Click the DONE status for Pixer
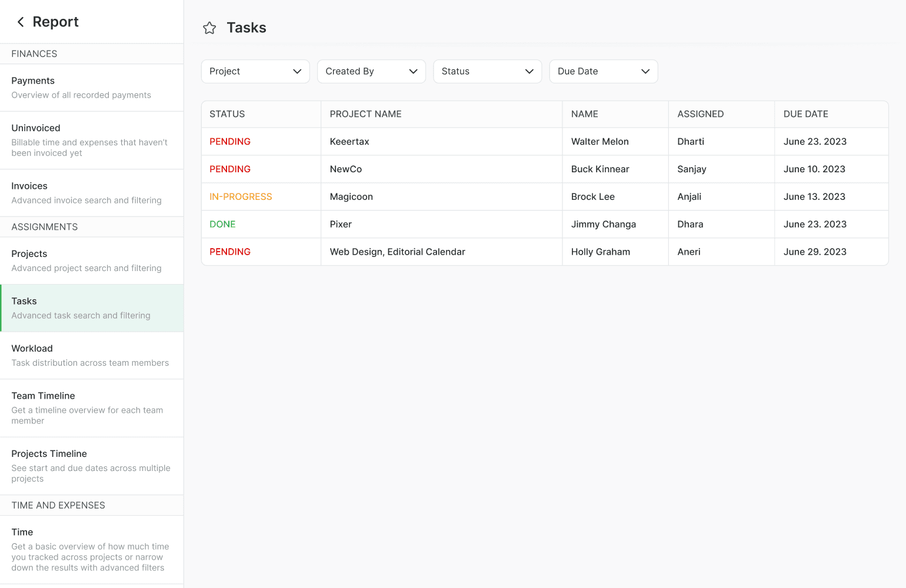Image resolution: width=906 pixels, height=588 pixels. (x=222, y=224)
